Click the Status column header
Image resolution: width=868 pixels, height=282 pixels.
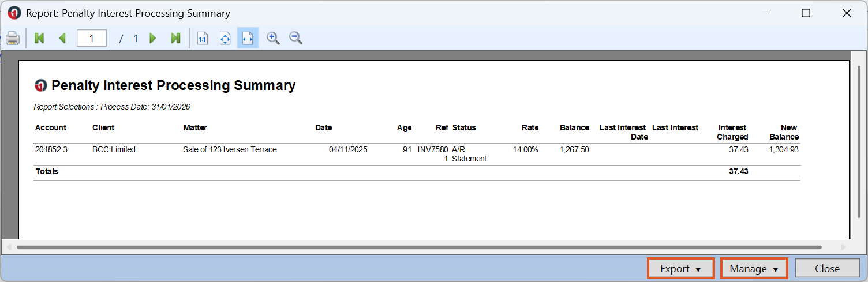click(464, 127)
